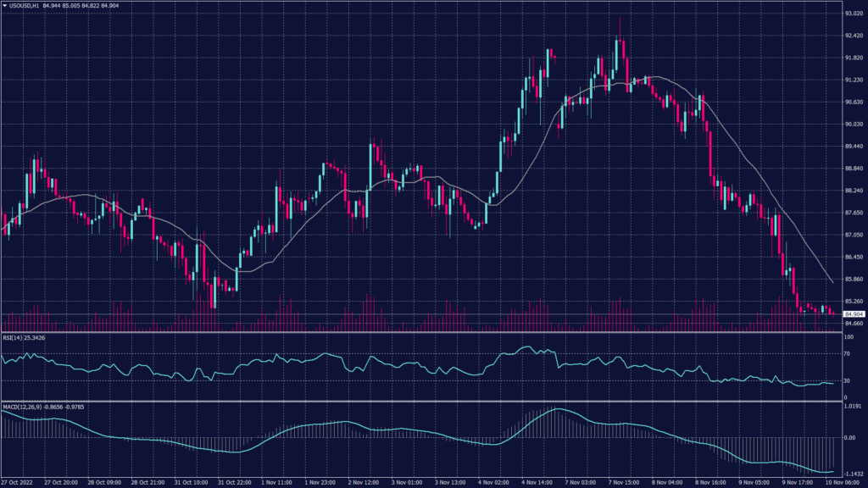The image size is (868, 488).
Task: Click the 93.020 price axis label
Action: 854,14
